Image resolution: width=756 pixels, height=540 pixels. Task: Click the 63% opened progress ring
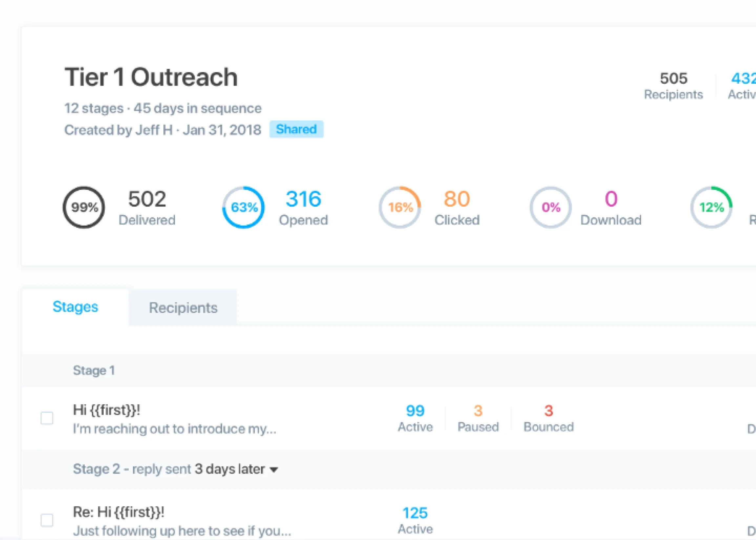(x=243, y=207)
